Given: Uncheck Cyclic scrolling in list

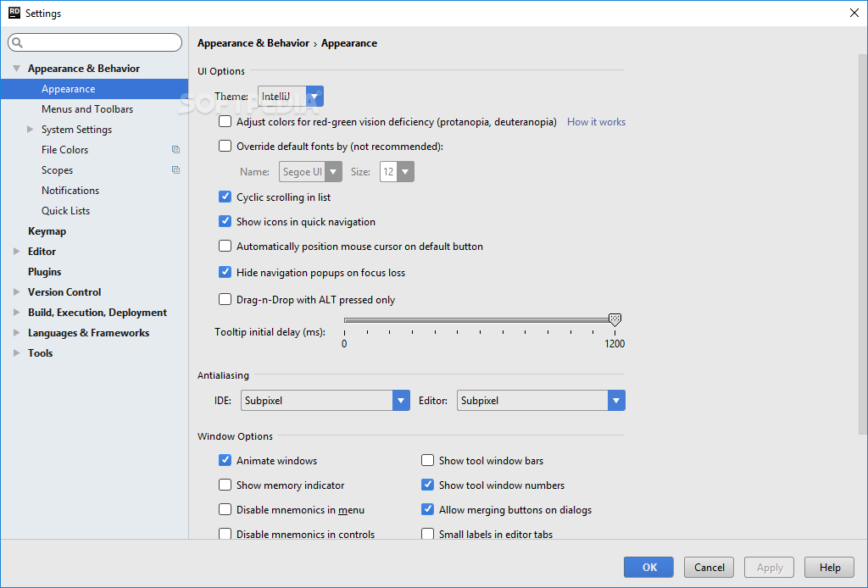Looking at the screenshot, I should click(225, 197).
